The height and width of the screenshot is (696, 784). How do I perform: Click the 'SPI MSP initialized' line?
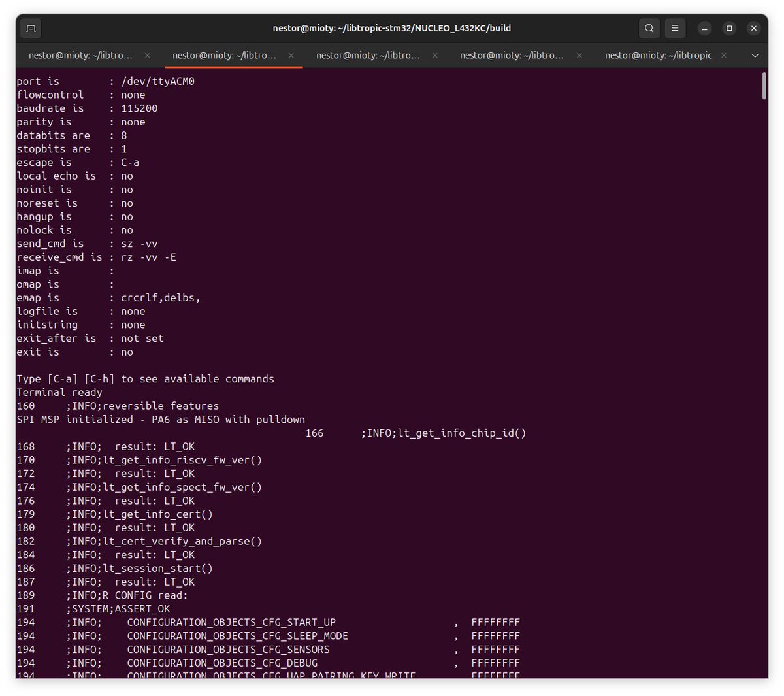161,420
